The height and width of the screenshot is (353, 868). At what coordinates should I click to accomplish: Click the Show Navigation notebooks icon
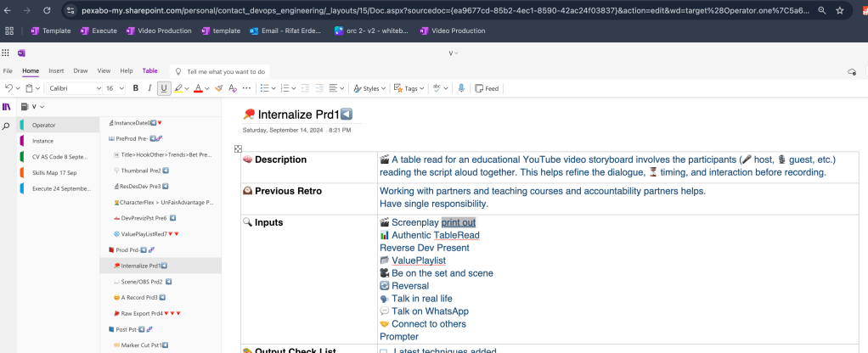[7, 107]
